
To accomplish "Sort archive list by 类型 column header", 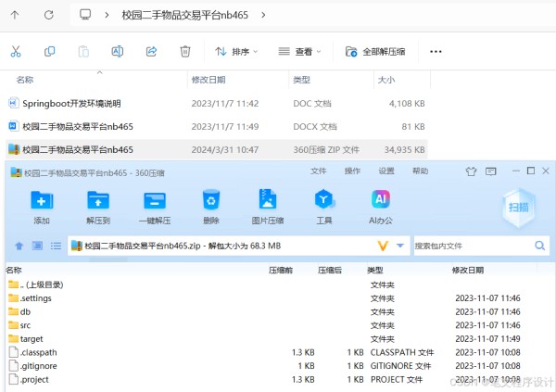I will (x=374, y=271).
